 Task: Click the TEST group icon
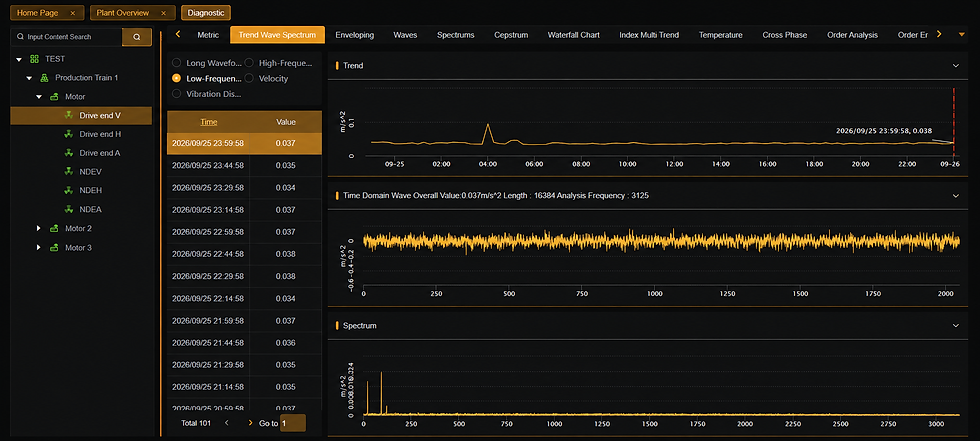34,59
